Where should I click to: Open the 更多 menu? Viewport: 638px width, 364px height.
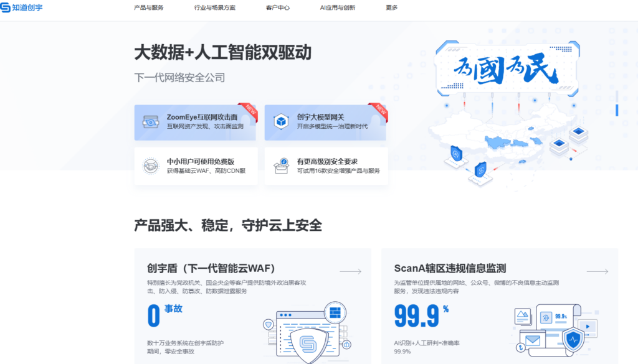(391, 7)
